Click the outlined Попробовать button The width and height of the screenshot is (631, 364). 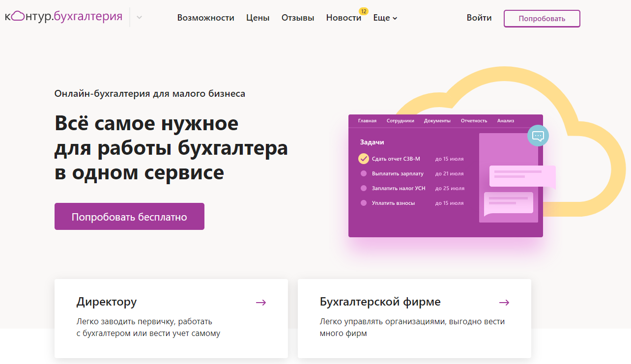[x=542, y=19]
